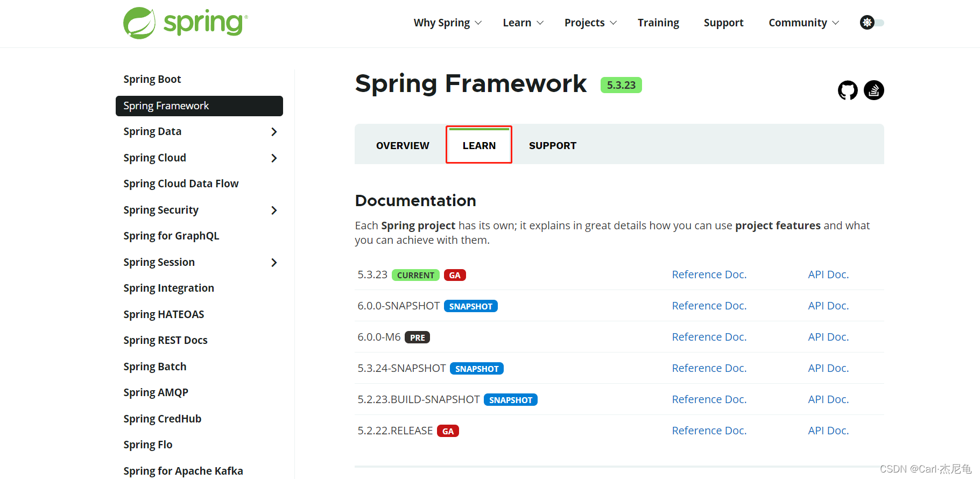Select Spring Framework in sidebar

click(x=199, y=106)
